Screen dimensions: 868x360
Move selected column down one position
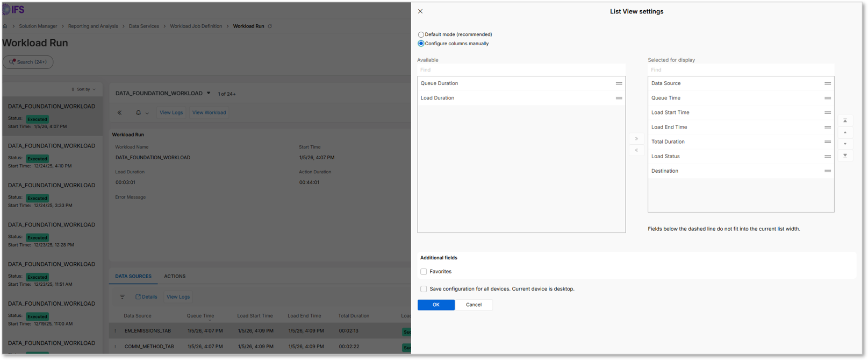tap(845, 144)
